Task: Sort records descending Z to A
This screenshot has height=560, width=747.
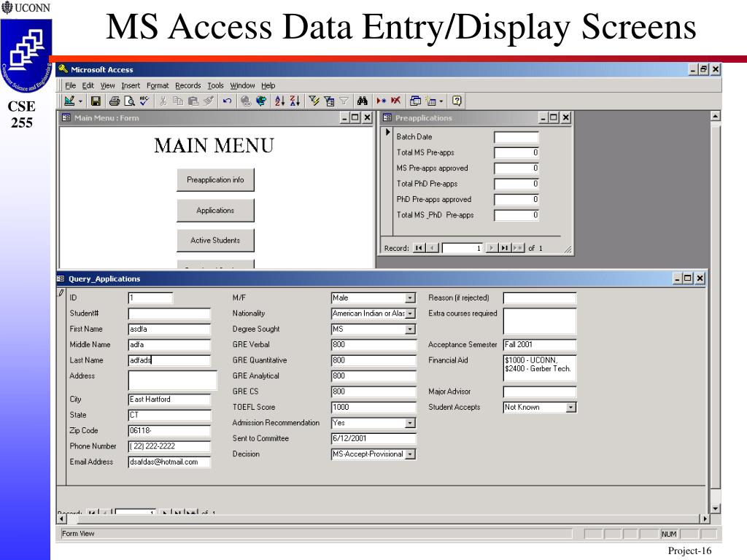Action: pos(295,101)
